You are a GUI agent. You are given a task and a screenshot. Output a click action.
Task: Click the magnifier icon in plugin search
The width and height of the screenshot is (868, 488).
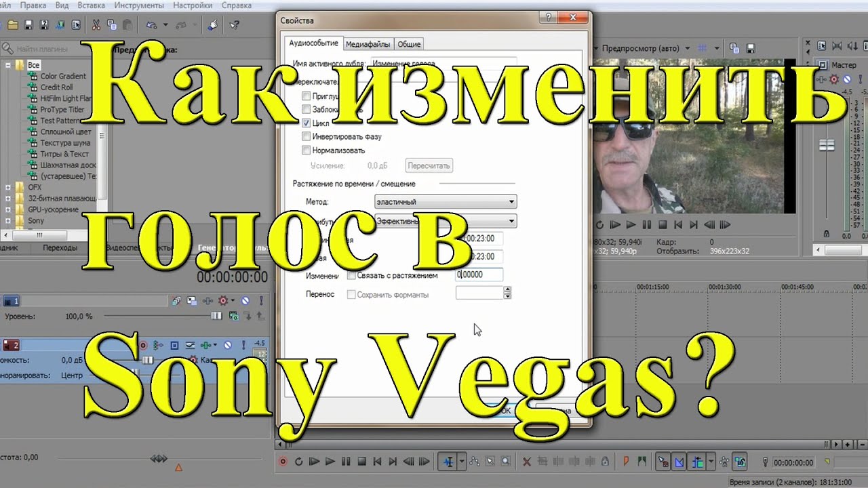click(7, 49)
